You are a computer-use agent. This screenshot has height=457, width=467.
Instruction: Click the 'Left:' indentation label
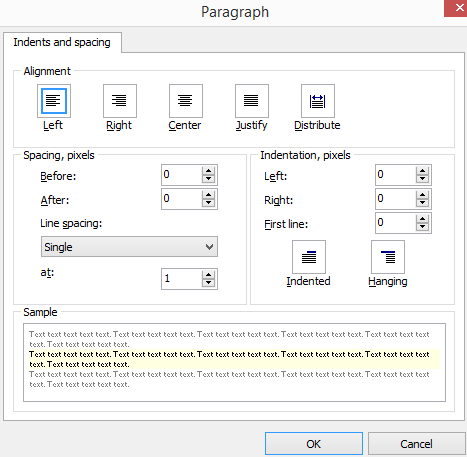tap(275, 176)
